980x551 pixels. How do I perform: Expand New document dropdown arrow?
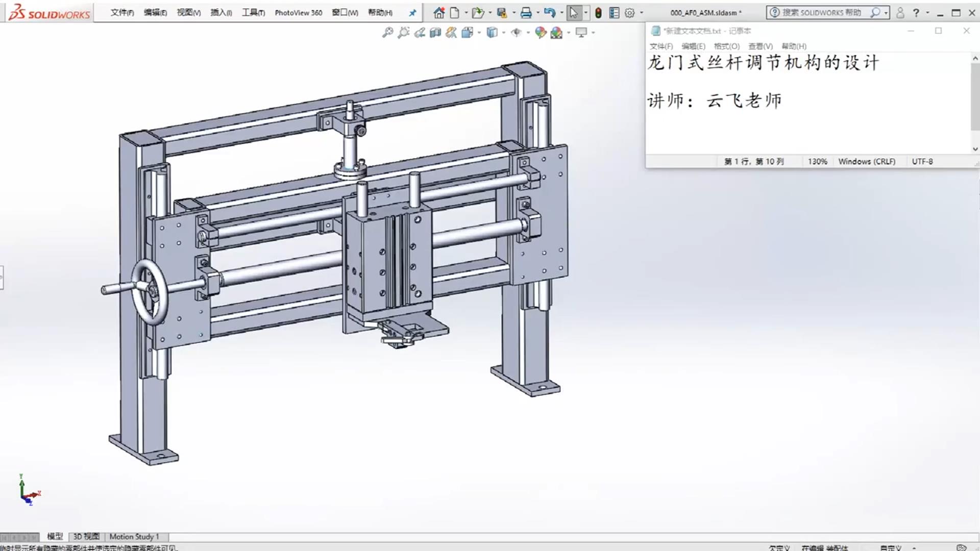pyautogui.click(x=466, y=13)
